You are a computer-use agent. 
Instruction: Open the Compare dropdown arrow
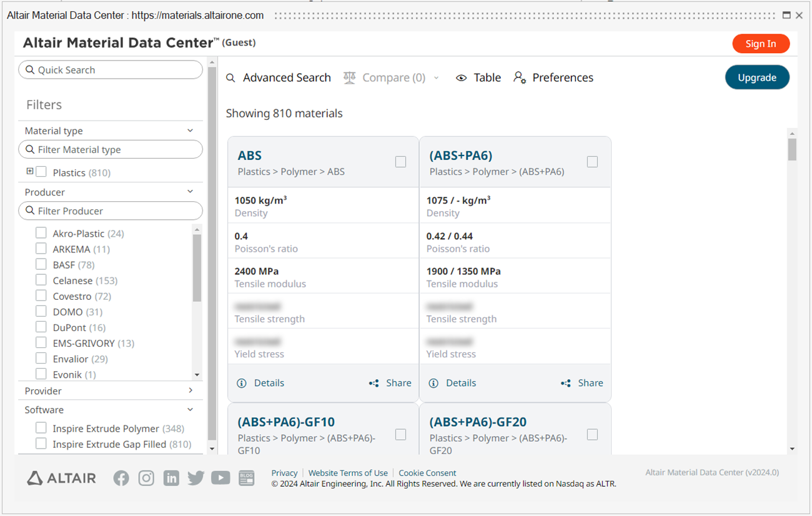click(436, 78)
